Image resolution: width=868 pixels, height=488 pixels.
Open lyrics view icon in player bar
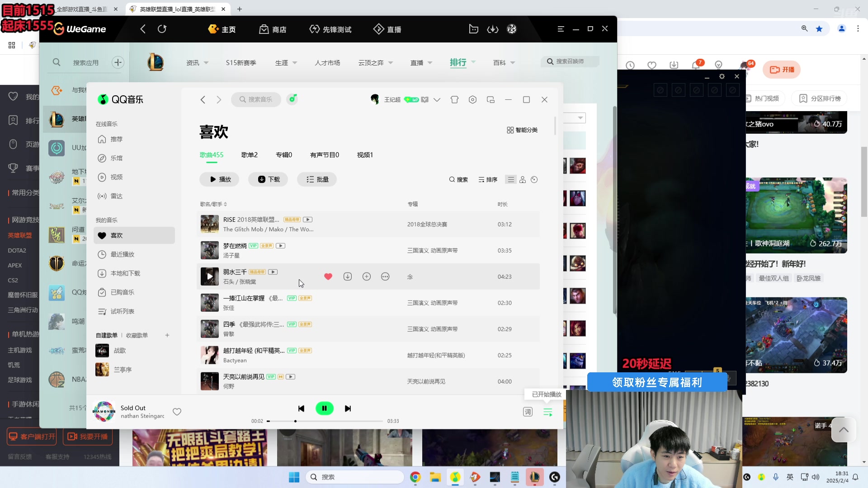point(528,412)
